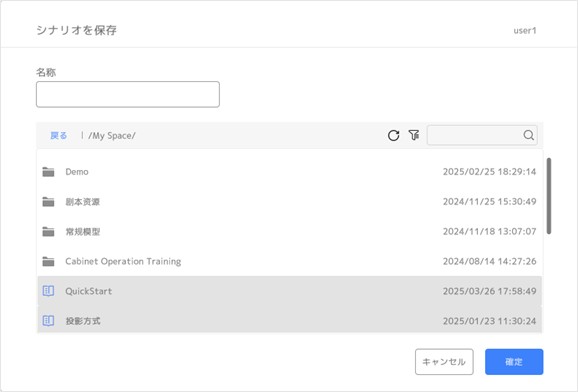Confirm saving with the 確定 button
Screen dimensions: 578x392
[x=514, y=362]
